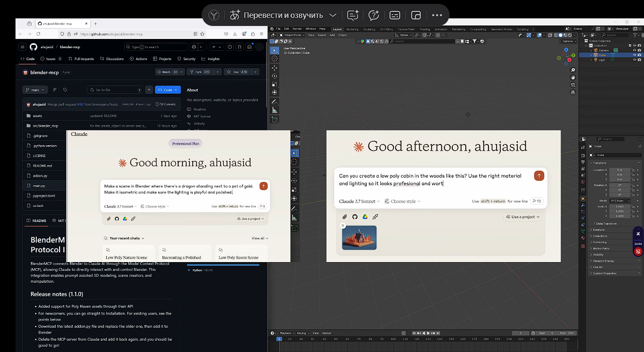
Task: Open the Tool properties tab icon
Action: coord(583,147)
